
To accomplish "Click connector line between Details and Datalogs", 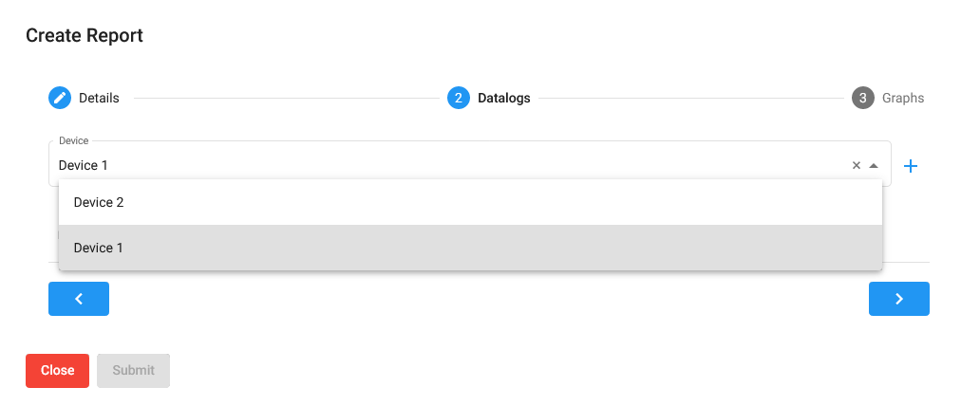I will point(287,98).
